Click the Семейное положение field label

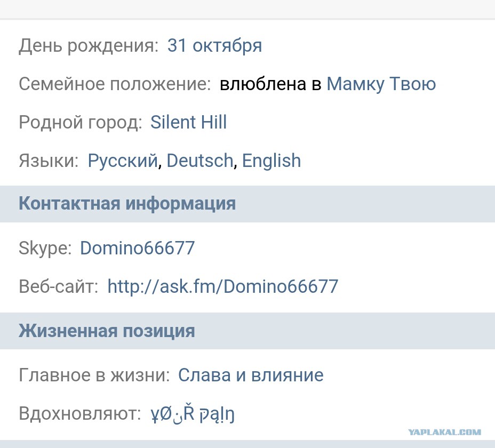(x=115, y=84)
